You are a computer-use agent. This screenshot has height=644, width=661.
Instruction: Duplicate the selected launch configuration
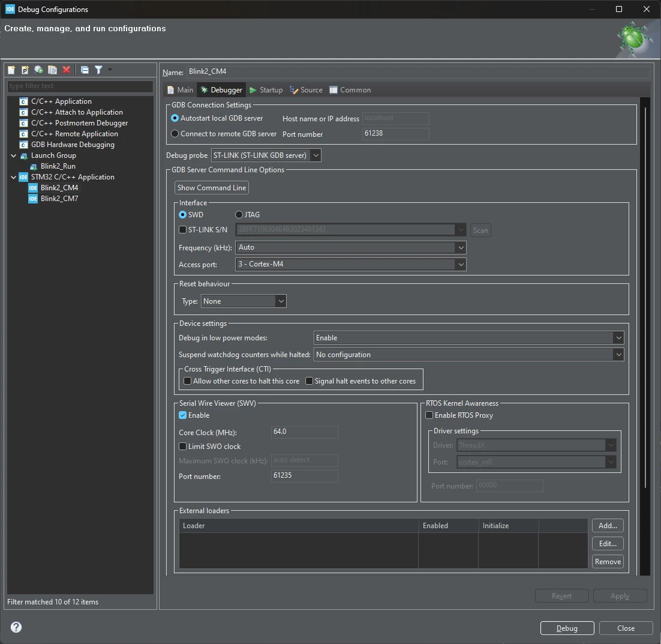click(52, 70)
